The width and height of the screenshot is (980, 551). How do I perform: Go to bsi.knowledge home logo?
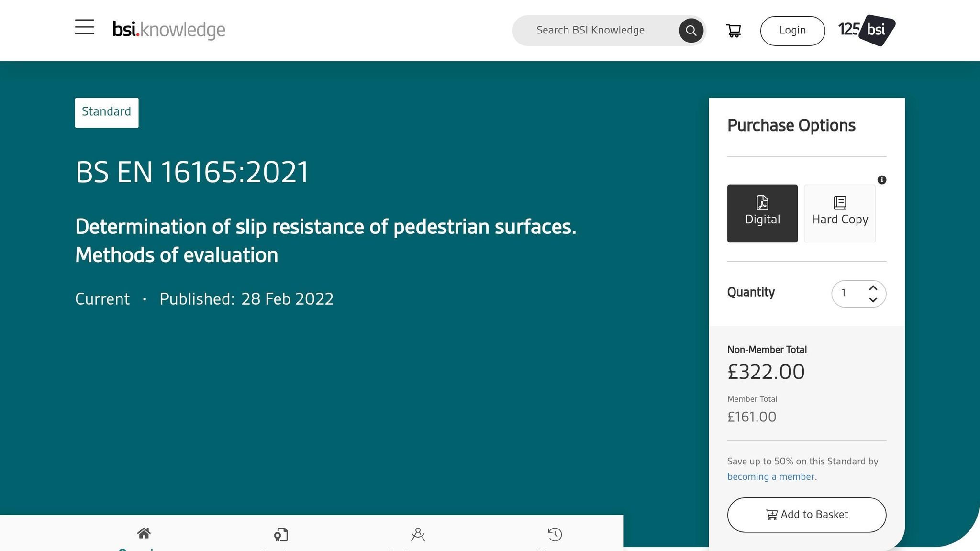tap(169, 30)
